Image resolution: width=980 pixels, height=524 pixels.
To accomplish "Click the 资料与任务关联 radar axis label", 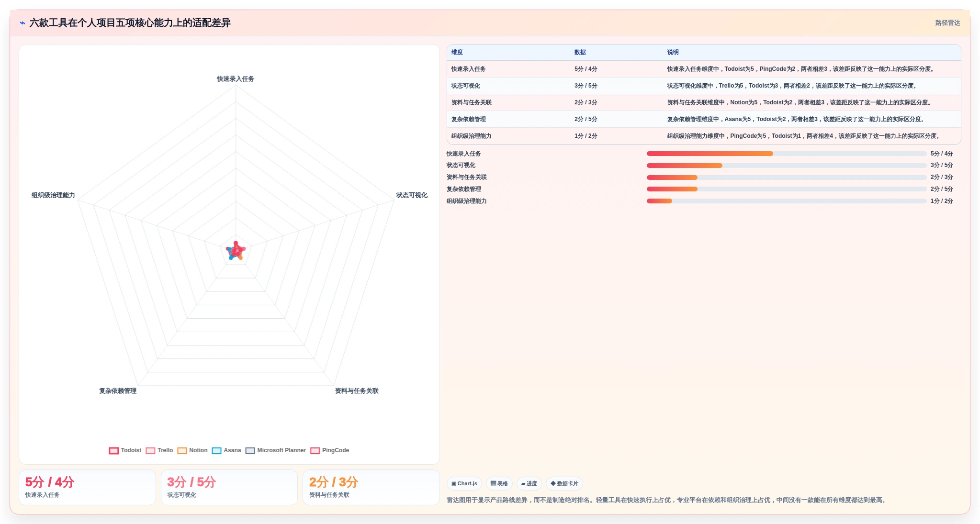I will (357, 391).
